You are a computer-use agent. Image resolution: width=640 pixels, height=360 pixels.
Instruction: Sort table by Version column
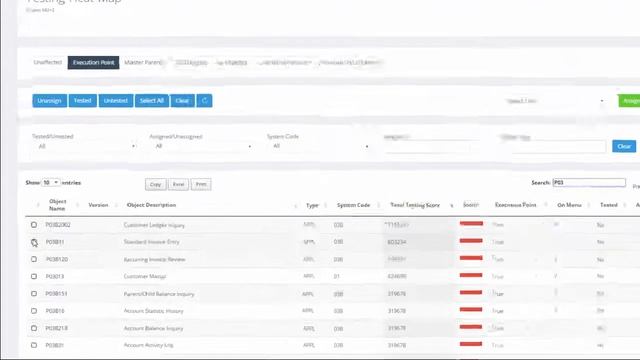point(98,205)
